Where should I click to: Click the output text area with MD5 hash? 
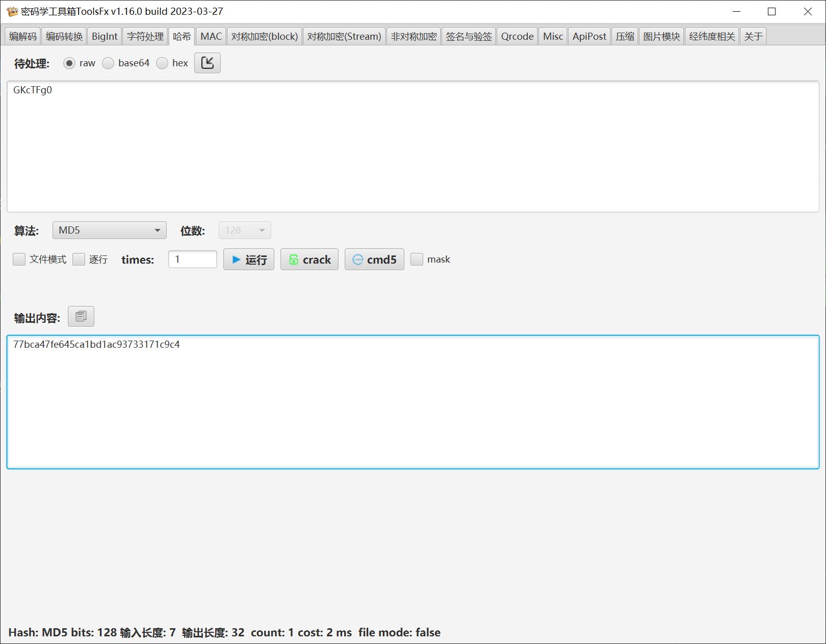pyautogui.click(x=413, y=402)
